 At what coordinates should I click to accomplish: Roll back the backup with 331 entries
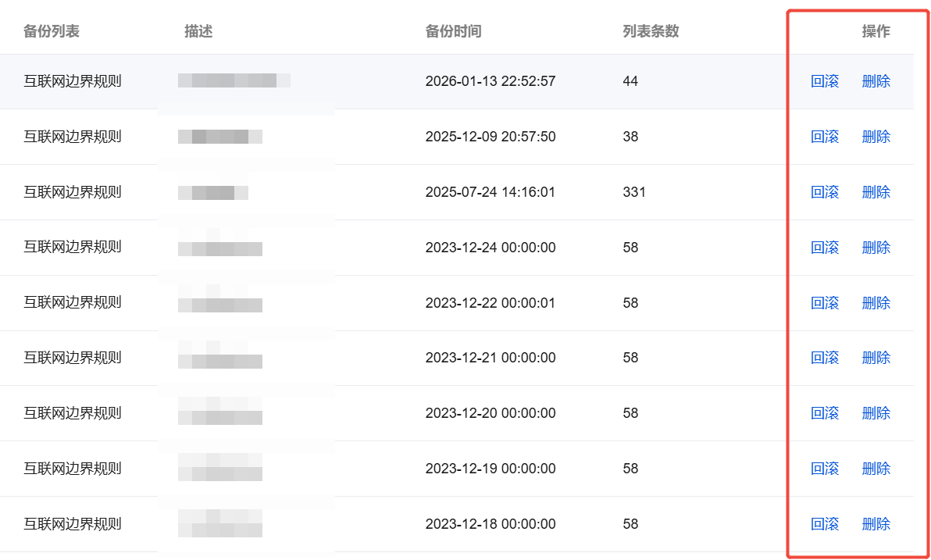coord(825,192)
